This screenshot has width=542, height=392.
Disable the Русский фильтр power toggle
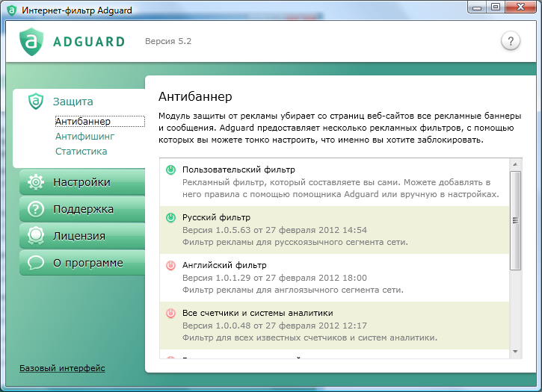coord(170,217)
